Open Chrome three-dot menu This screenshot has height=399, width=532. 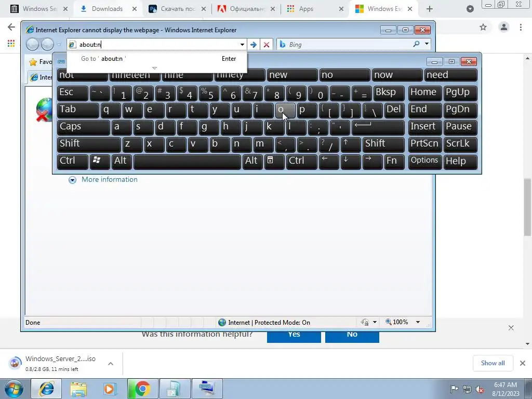point(521,27)
